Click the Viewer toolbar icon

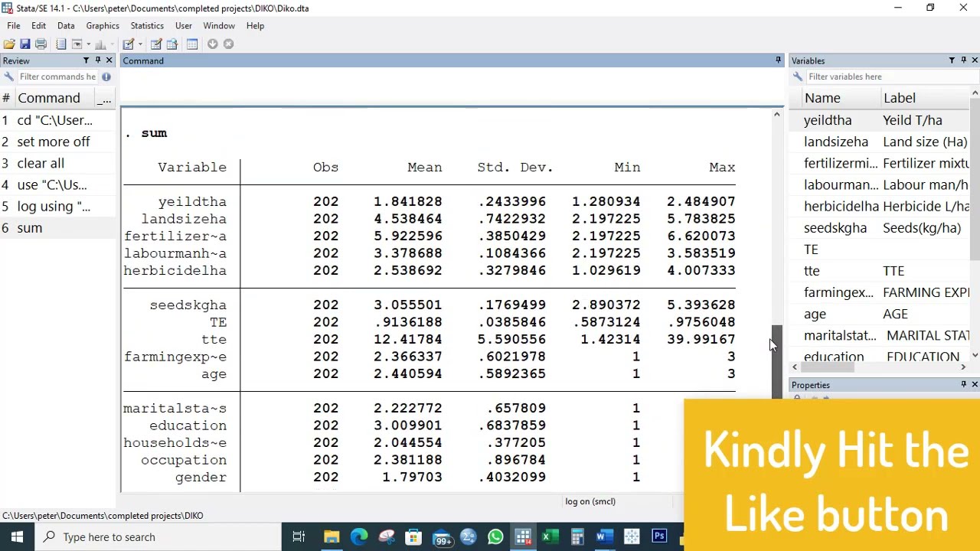(x=77, y=44)
